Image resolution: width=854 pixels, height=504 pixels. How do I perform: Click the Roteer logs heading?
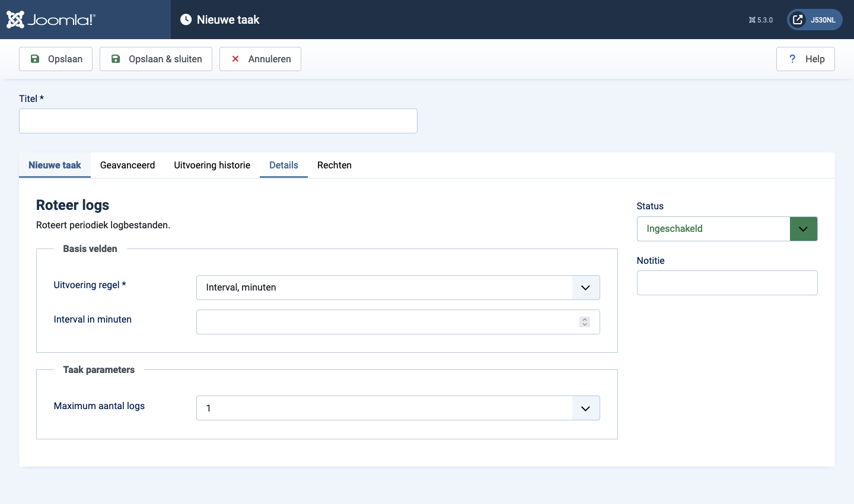[x=73, y=205]
